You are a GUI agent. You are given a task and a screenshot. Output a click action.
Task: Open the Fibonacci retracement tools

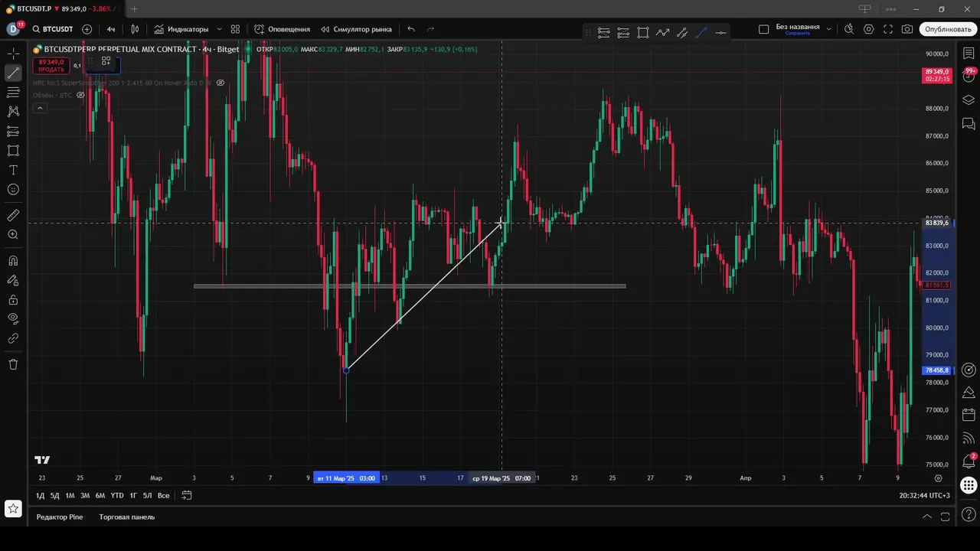[x=13, y=93]
